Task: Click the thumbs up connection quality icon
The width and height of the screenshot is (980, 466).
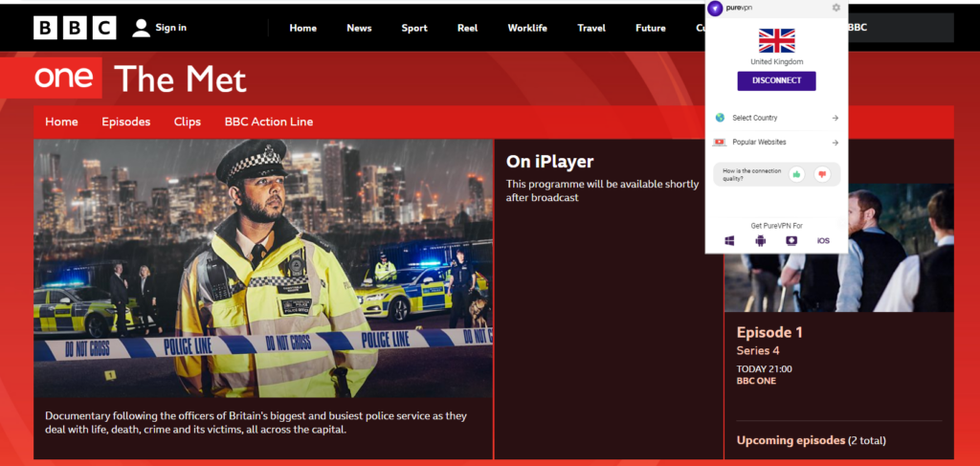Action: (796, 174)
